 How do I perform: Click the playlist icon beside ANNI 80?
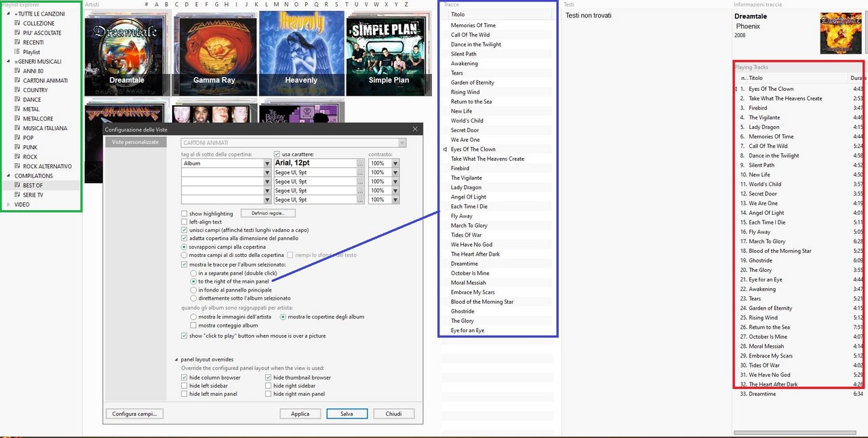click(x=17, y=71)
